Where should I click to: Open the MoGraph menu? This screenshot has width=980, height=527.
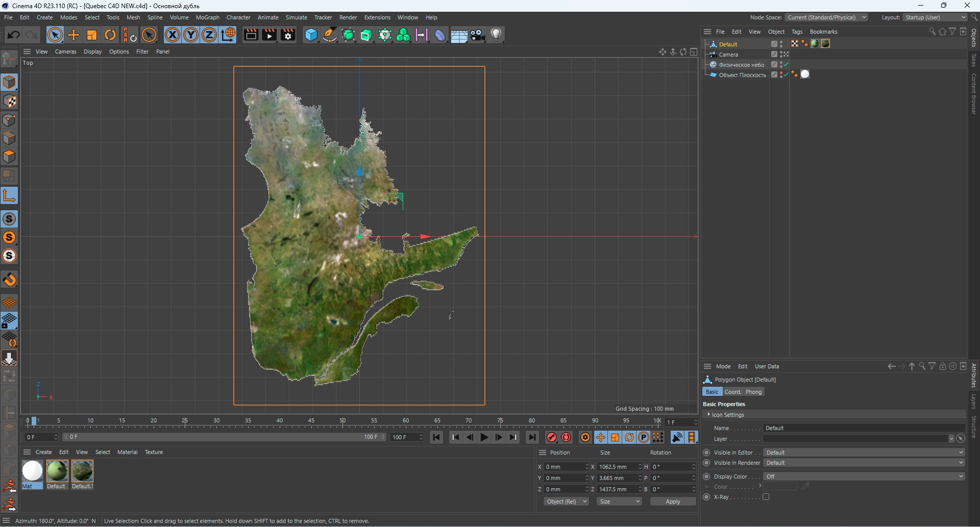point(208,17)
